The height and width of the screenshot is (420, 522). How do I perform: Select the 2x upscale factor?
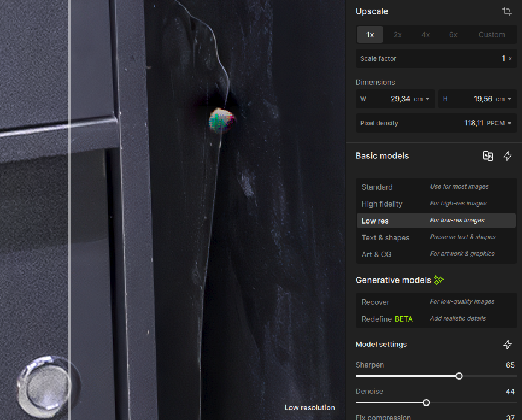pos(398,34)
